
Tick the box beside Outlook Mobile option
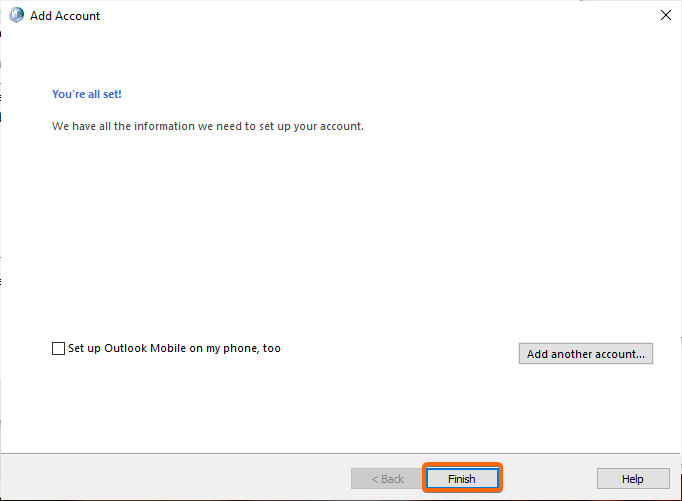pos(58,348)
